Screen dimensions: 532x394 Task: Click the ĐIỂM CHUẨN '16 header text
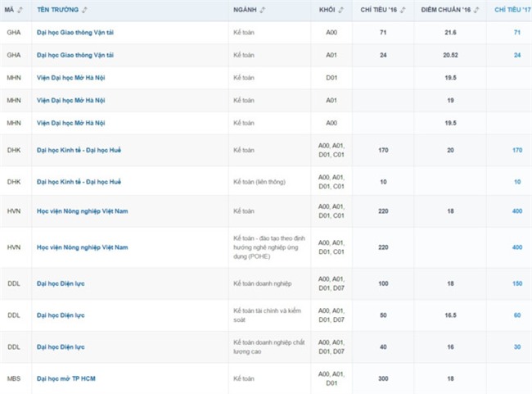446,10
